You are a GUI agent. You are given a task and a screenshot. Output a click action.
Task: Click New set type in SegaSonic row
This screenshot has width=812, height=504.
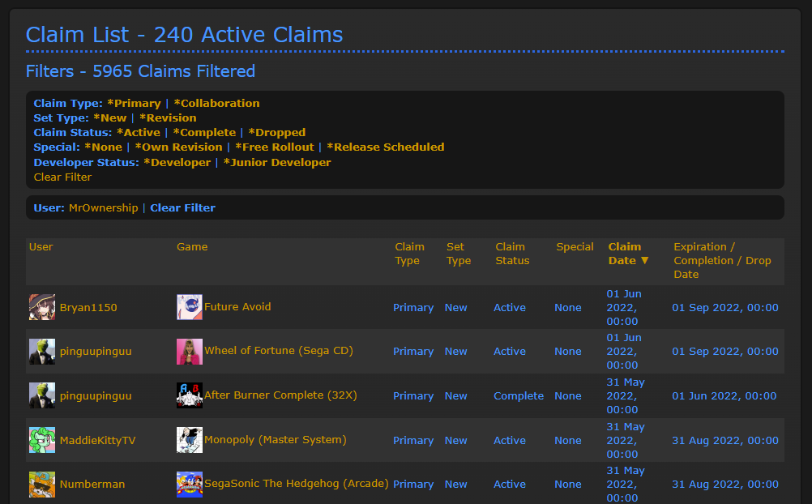(x=455, y=485)
